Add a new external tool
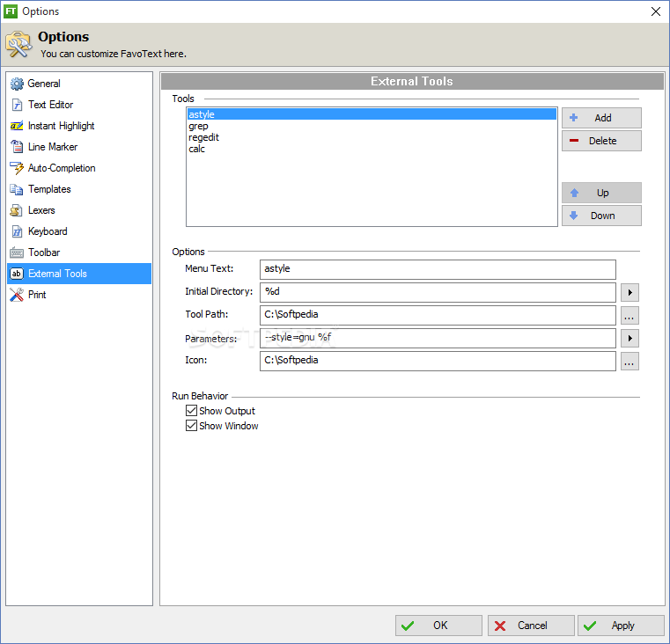The height and width of the screenshot is (644, 670). click(601, 118)
